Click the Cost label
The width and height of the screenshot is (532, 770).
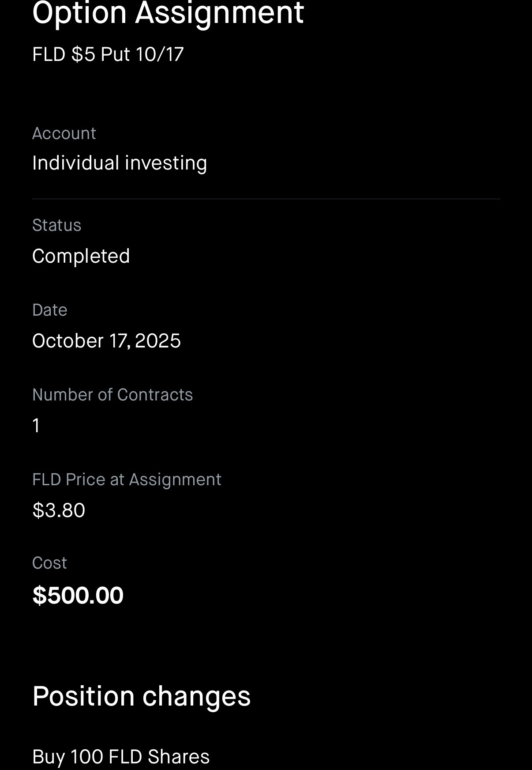pyautogui.click(x=49, y=563)
